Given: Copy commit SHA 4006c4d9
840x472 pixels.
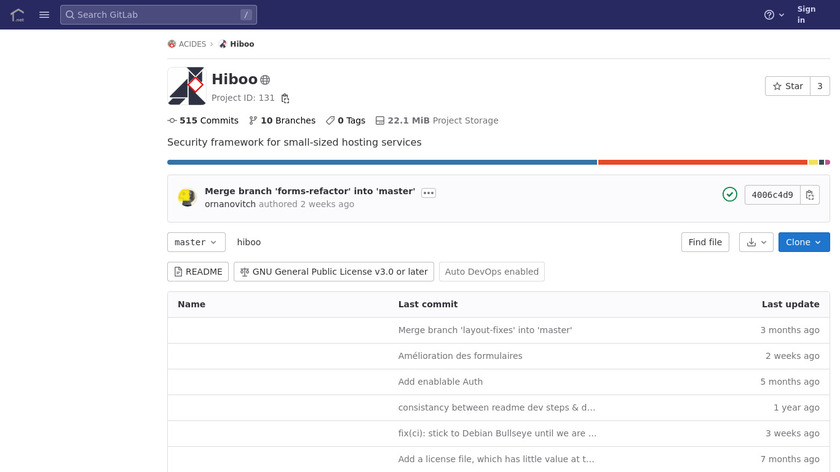Looking at the screenshot, I should 810,195.
